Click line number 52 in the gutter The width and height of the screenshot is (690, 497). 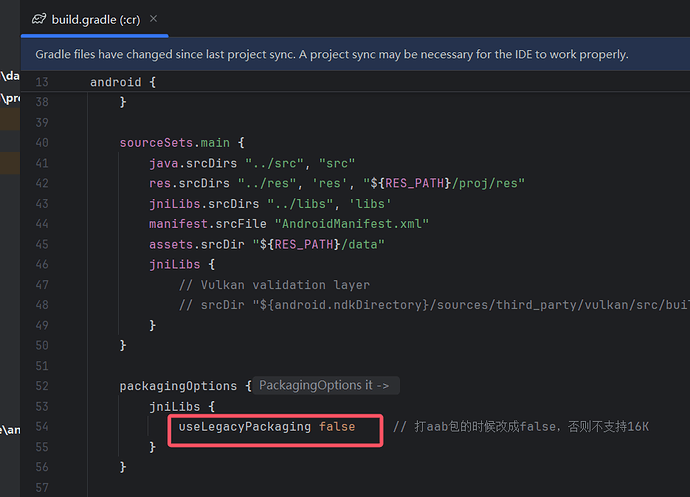tap(40, 385)
